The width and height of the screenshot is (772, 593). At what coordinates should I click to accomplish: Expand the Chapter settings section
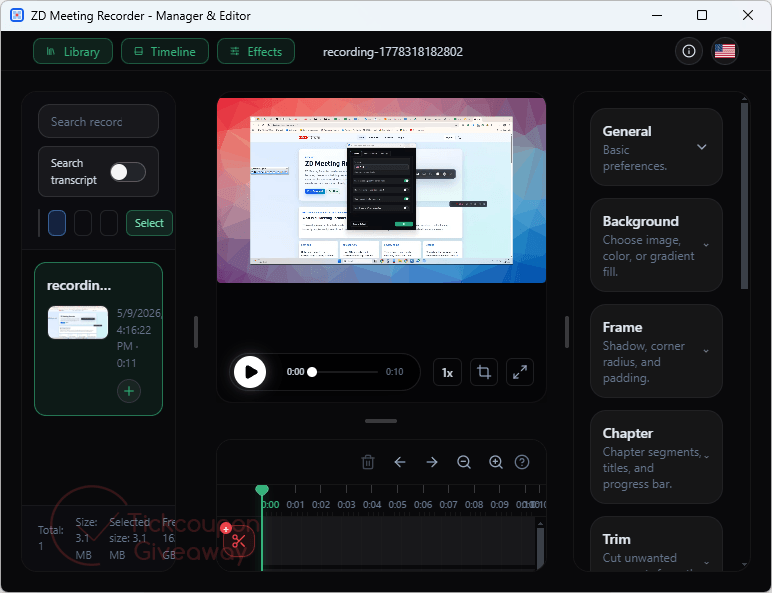pos(656,457)
